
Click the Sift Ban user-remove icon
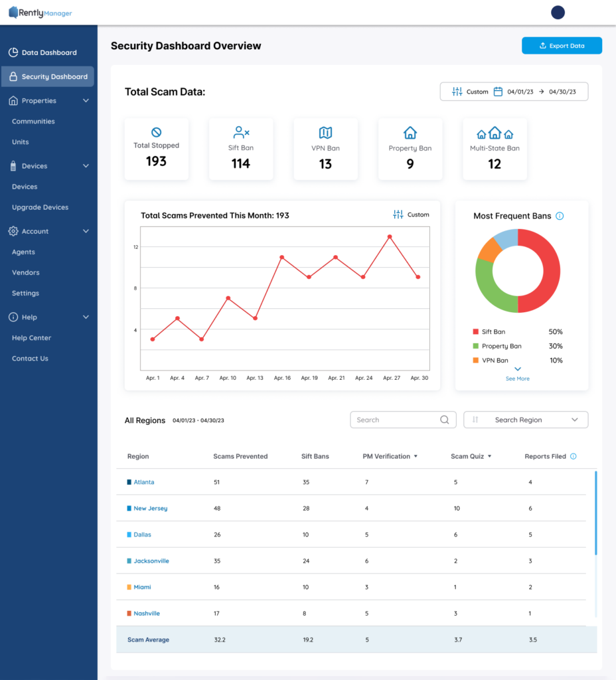point(241,132)
